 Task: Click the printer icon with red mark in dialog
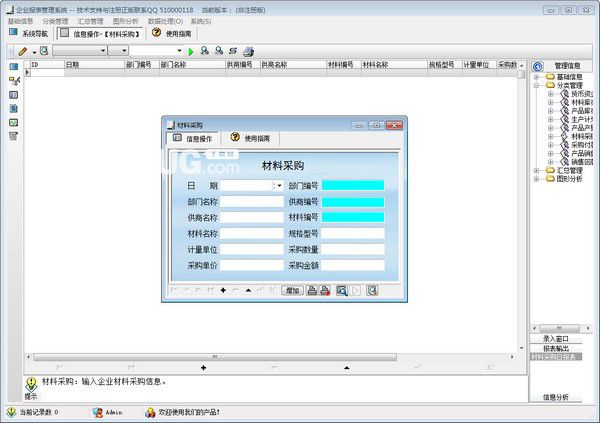(x=325, y=291)
